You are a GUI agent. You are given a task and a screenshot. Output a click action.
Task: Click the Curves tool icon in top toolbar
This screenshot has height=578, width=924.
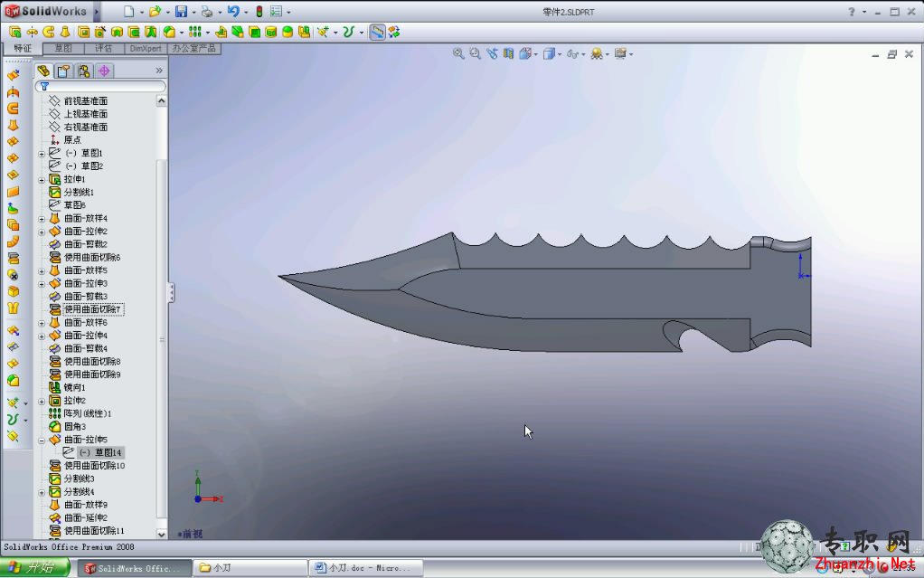click(348, 32)
